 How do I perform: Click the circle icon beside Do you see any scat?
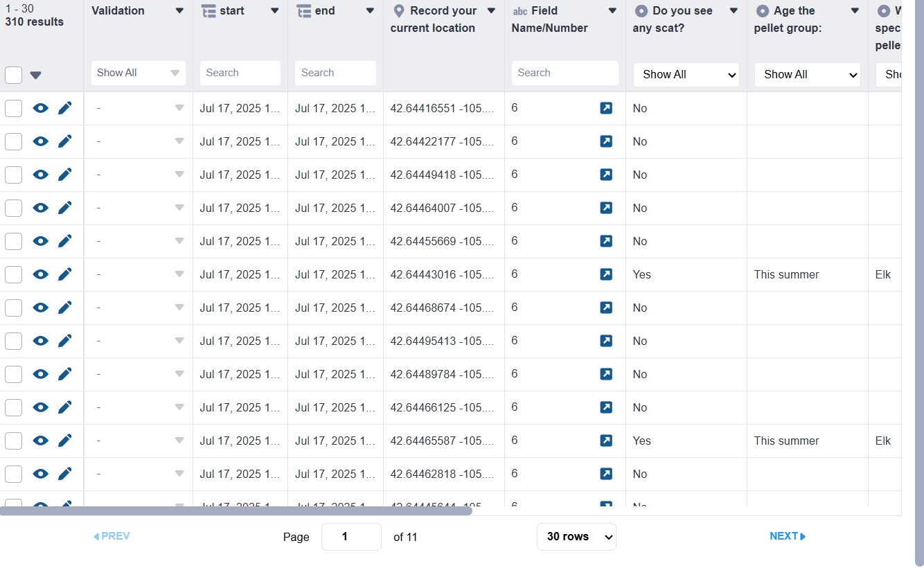click(643, 10)
